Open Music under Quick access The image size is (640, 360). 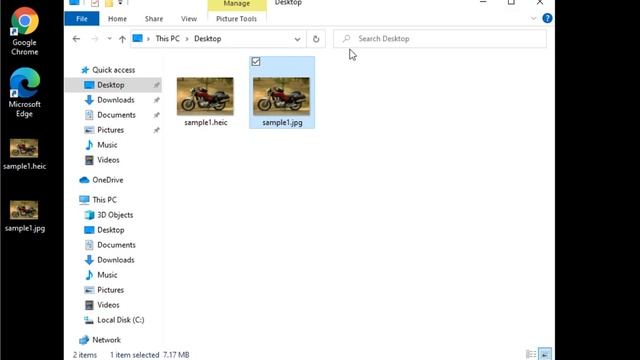(107, 145)
